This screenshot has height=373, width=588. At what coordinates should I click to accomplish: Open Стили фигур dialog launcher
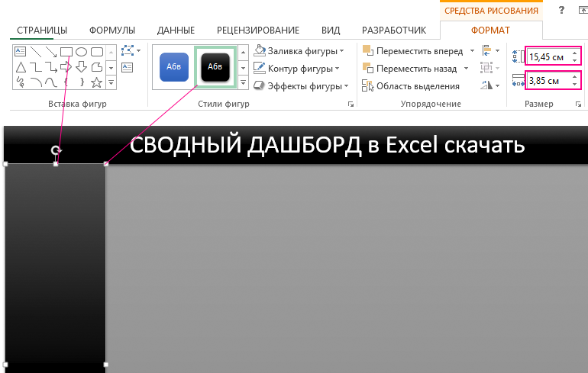tap(351, 104)
